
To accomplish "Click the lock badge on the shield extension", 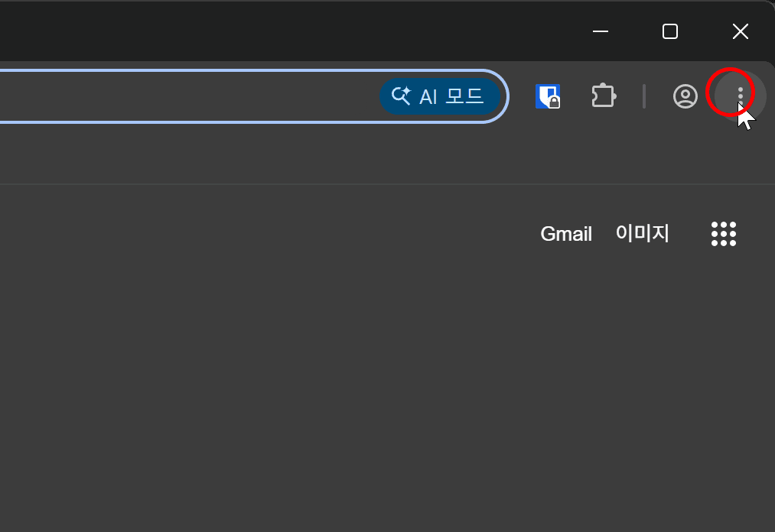I will (554, 102).
